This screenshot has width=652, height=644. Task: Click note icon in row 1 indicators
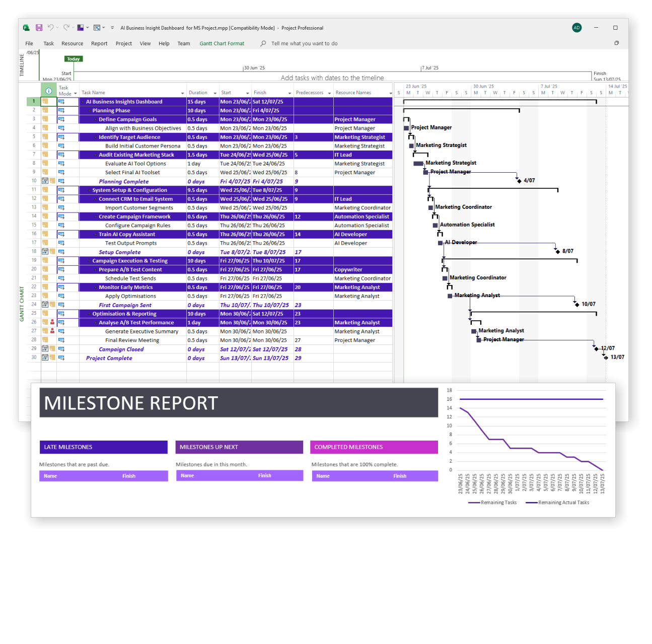pos(45,102)
